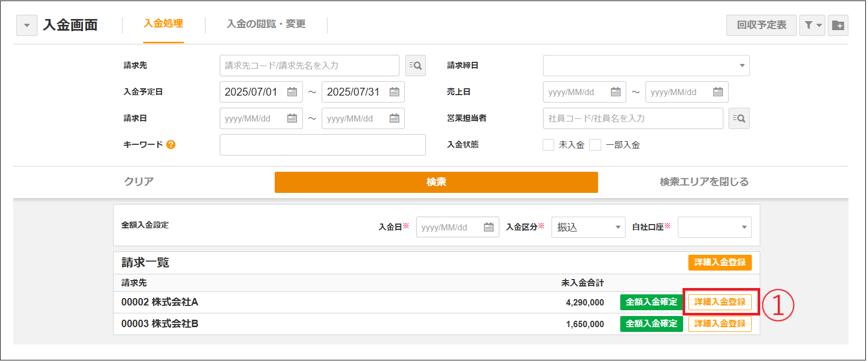This screenshot has height=362, width=868.
Task: Open calendar for 全額入金設定 入金日 field
Action: click(489, 227)
